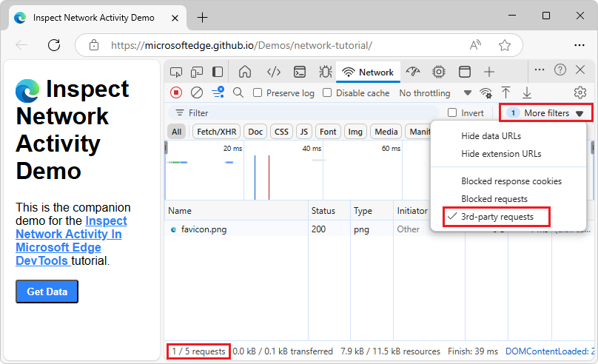Enable Preserve log checkbox

(258, 92)
